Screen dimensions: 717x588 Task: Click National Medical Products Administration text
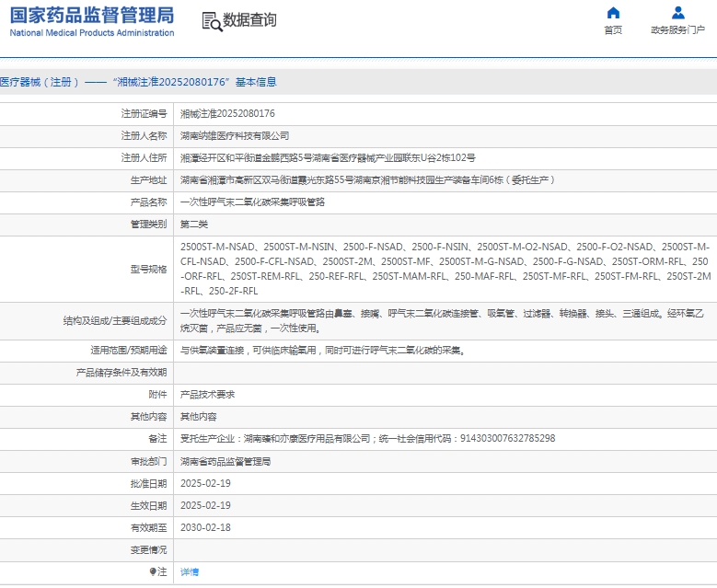[x=92, y=33]
